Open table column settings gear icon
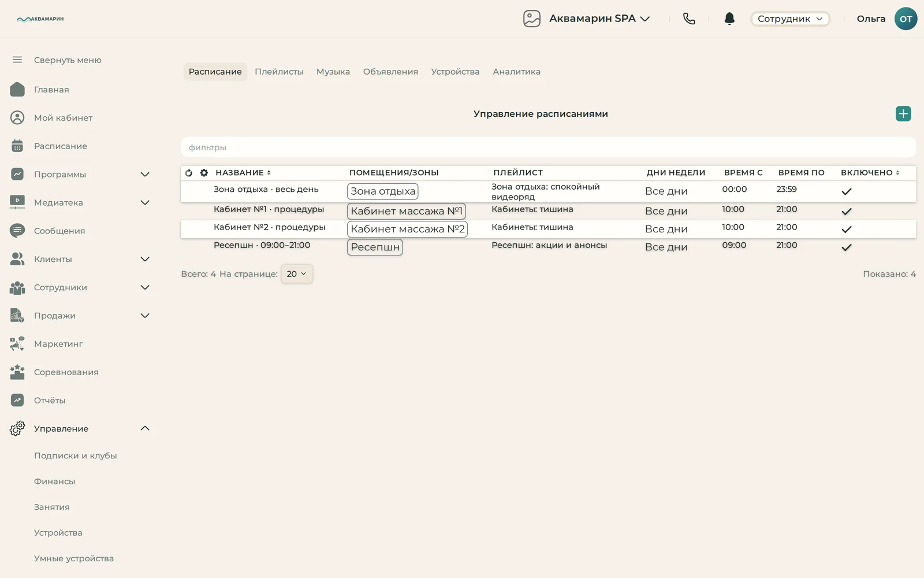 (204, 173)
